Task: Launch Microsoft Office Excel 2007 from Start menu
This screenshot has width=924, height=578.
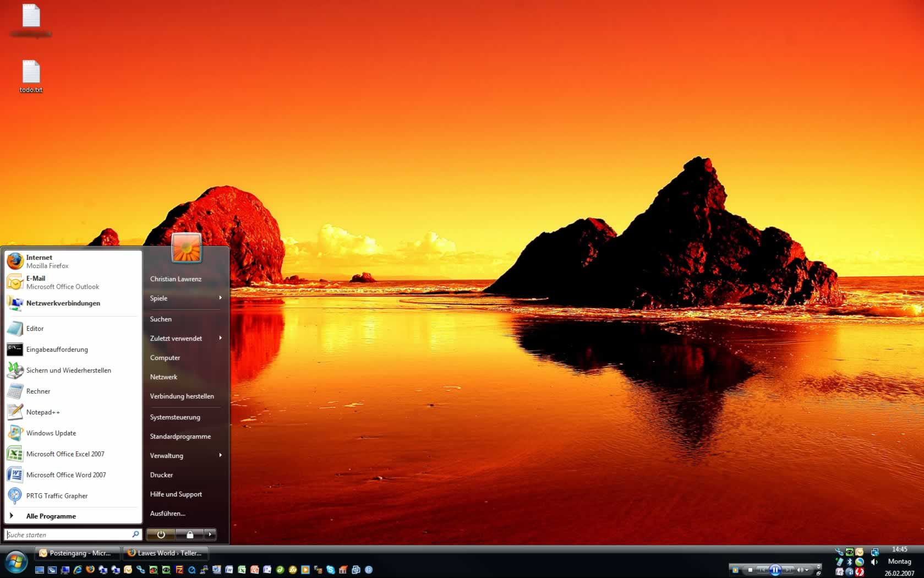Action: (x=65, y=454)
